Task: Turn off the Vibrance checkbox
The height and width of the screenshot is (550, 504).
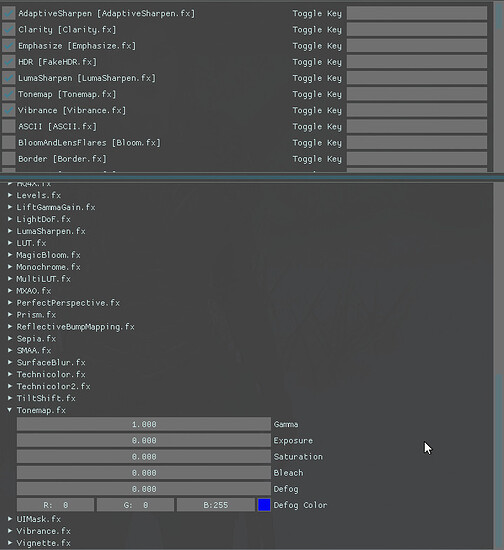Action: point(9,110)
